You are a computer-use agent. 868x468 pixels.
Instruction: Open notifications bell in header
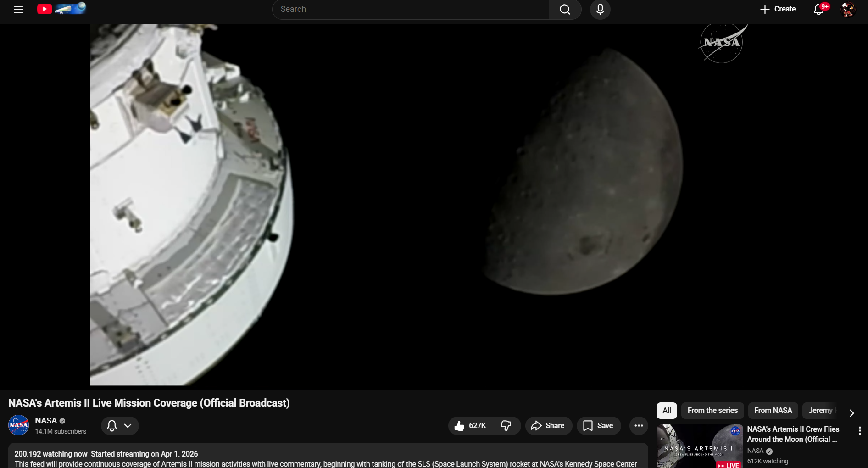tap(819, 9)
